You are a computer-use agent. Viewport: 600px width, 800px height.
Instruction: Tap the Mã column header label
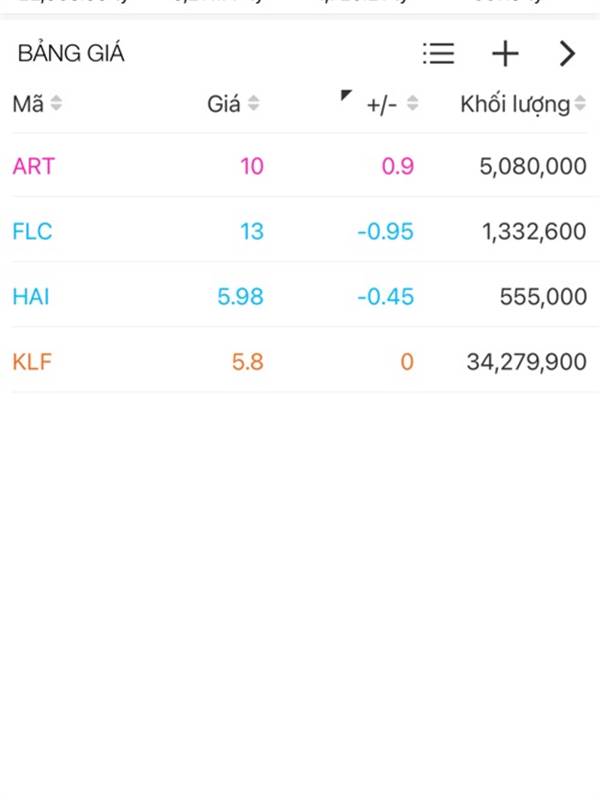(28, 104)
